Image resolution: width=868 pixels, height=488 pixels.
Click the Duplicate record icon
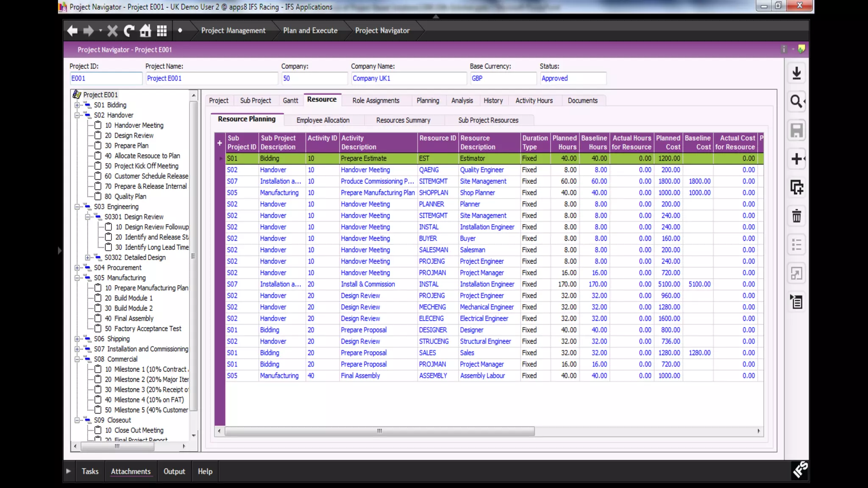tap(796, 187)
